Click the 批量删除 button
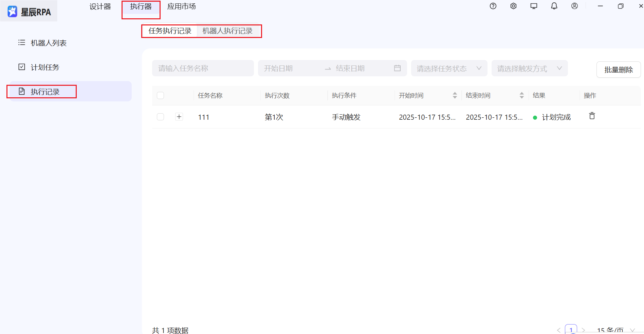 (618, 70)
